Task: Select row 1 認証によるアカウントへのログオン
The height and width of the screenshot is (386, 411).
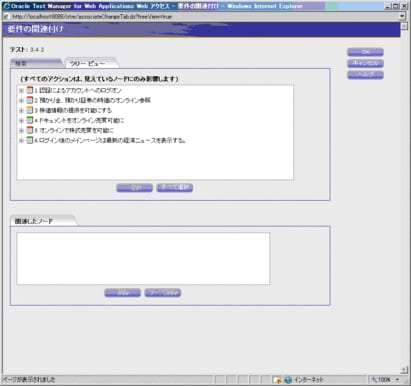Action: [x=78, y=90]
